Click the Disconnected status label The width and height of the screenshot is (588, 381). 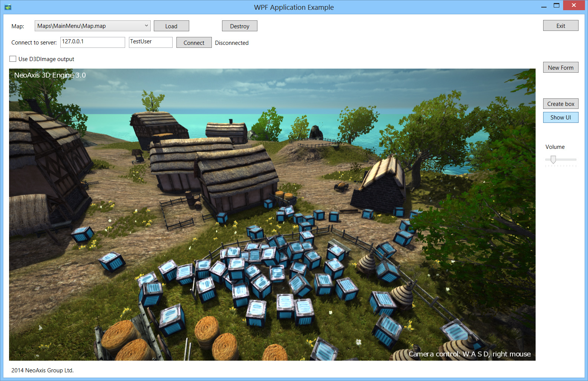point(231,43)
